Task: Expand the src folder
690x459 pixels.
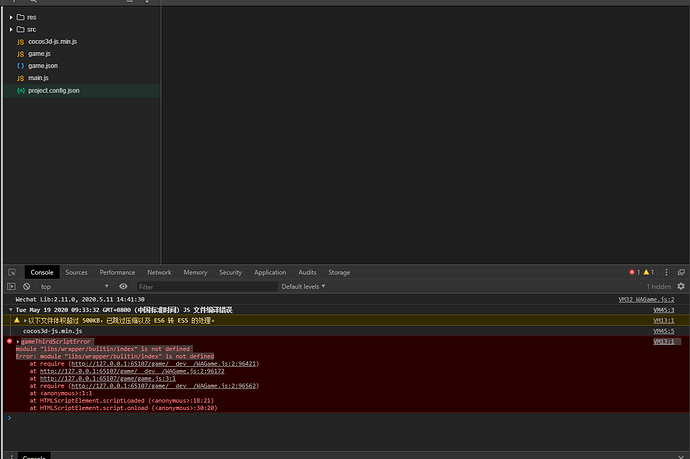Action: click(x=11, y=29)
